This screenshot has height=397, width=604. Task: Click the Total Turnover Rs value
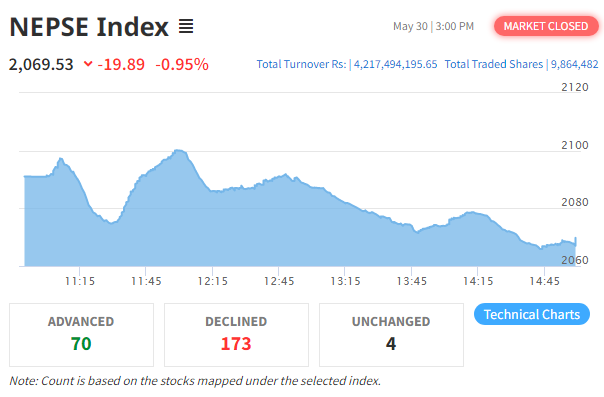tap(396, 64)
